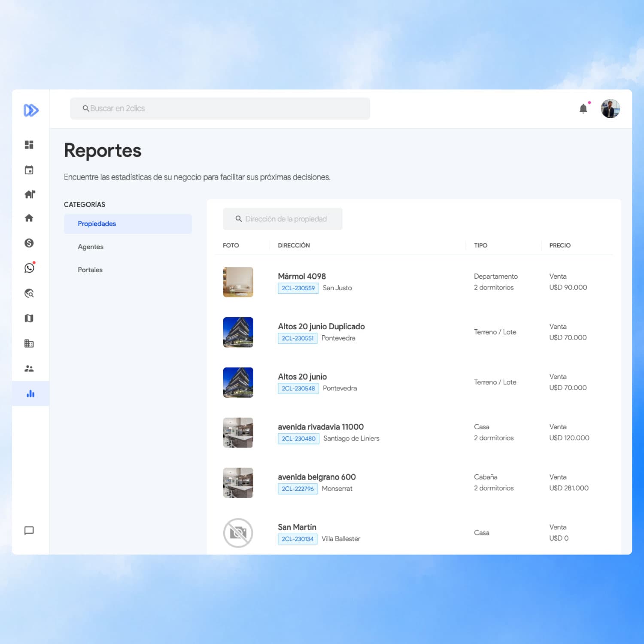The height and width of the screenshot is (644, 644).
Task: Open the chat bubble icon at sidebar bottom
Action: 29,531
